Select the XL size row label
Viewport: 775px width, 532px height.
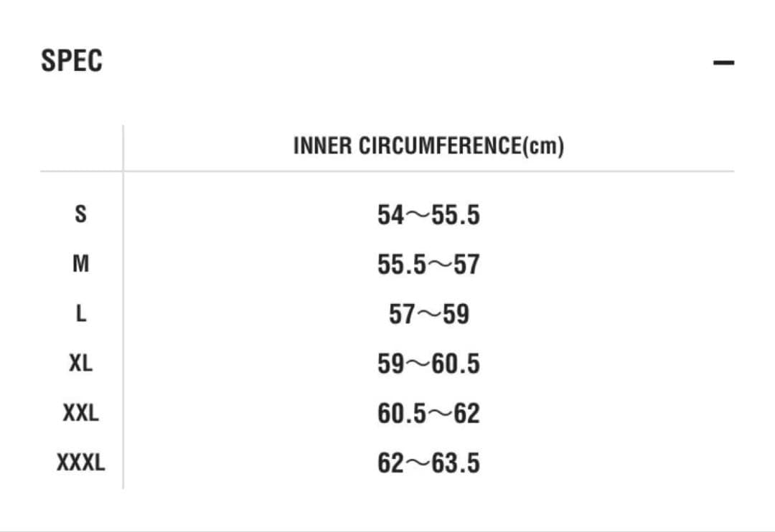pos(81,364)
